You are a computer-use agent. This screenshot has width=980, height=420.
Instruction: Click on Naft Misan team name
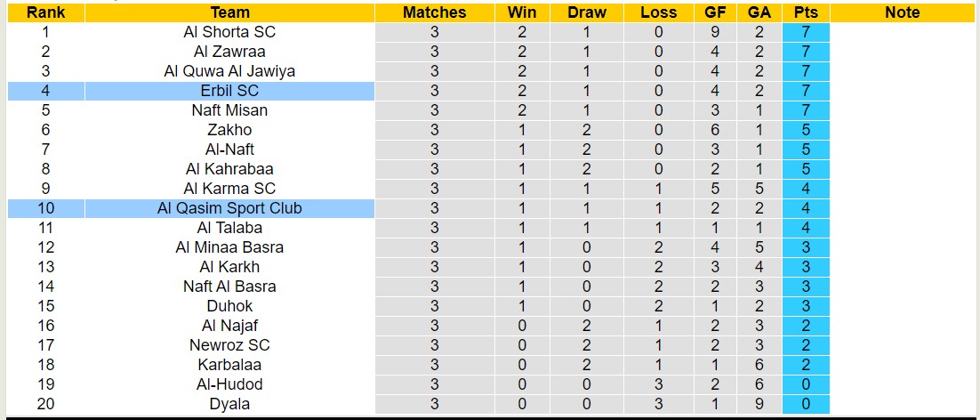[x=229, y=110]
